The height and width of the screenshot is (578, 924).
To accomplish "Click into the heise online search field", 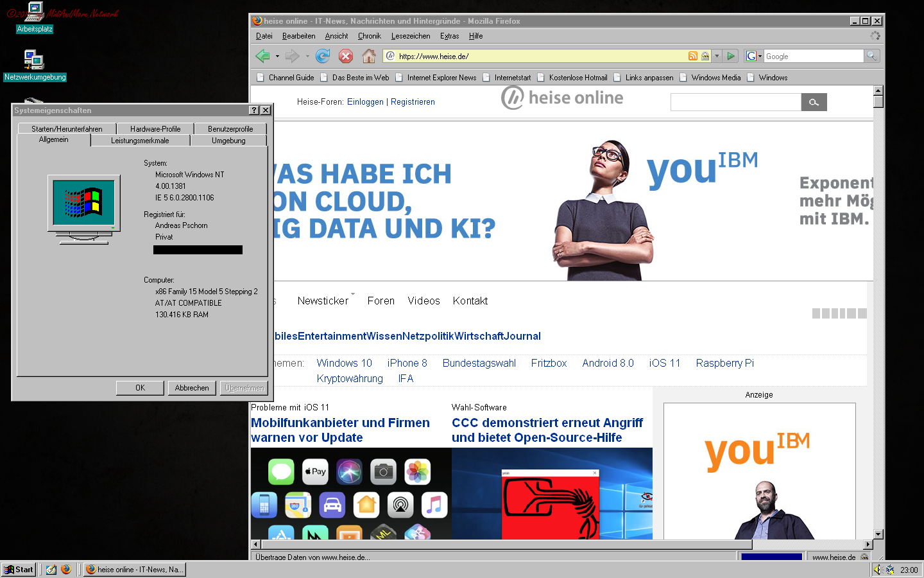I will point(735,102).
